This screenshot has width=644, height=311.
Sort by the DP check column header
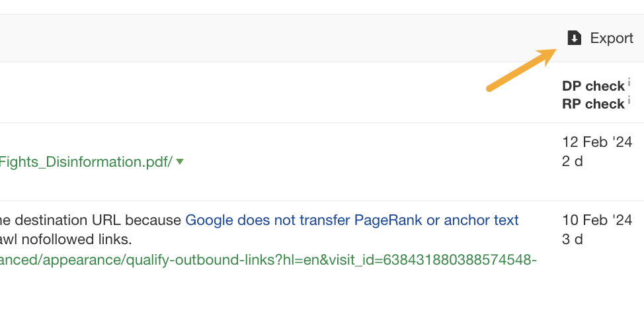pos(592,86)
